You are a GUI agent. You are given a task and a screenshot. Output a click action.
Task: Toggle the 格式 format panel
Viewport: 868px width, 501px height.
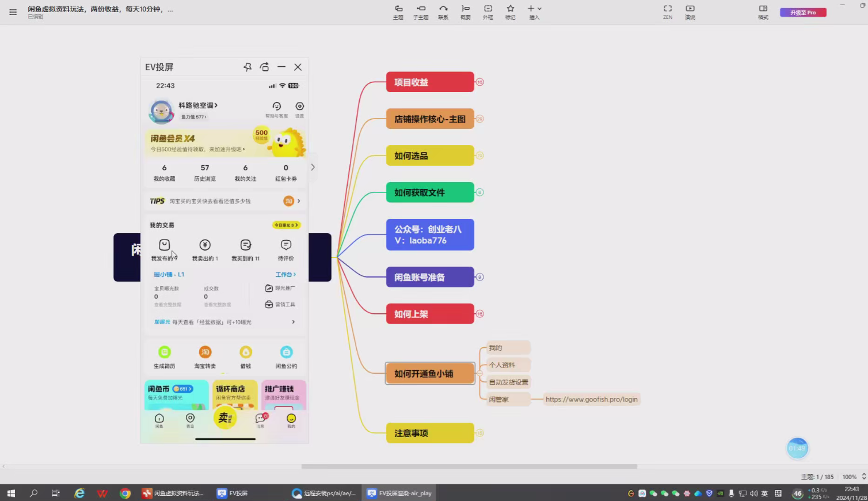coord(763,12)
